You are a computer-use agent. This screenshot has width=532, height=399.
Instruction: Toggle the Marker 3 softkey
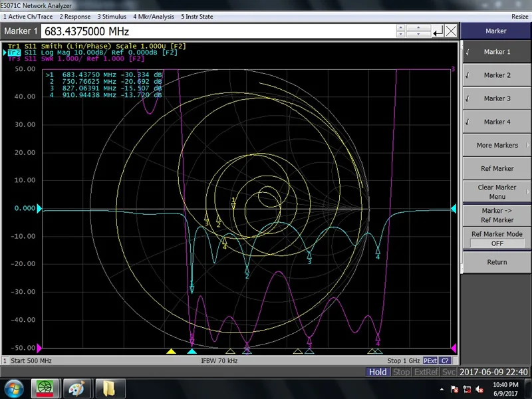496,98
